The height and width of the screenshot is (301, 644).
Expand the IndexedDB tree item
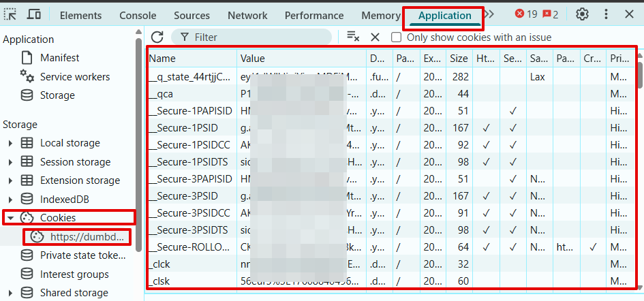pyautogui.click(x=10, y=200)
